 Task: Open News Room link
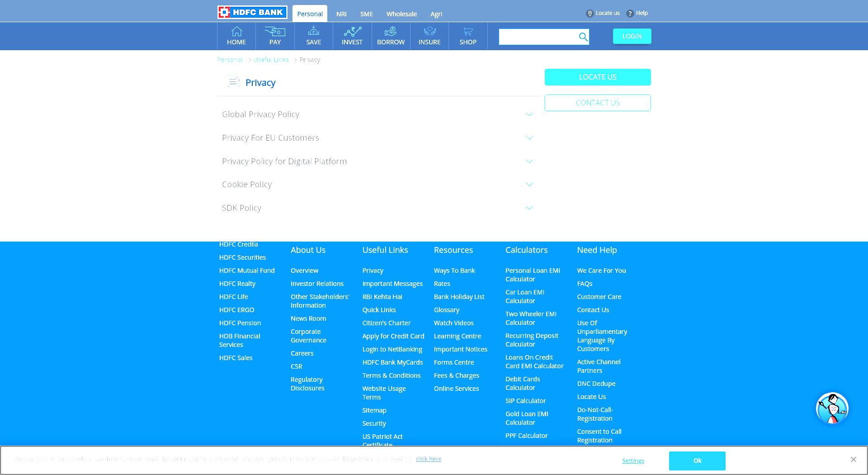308,318
